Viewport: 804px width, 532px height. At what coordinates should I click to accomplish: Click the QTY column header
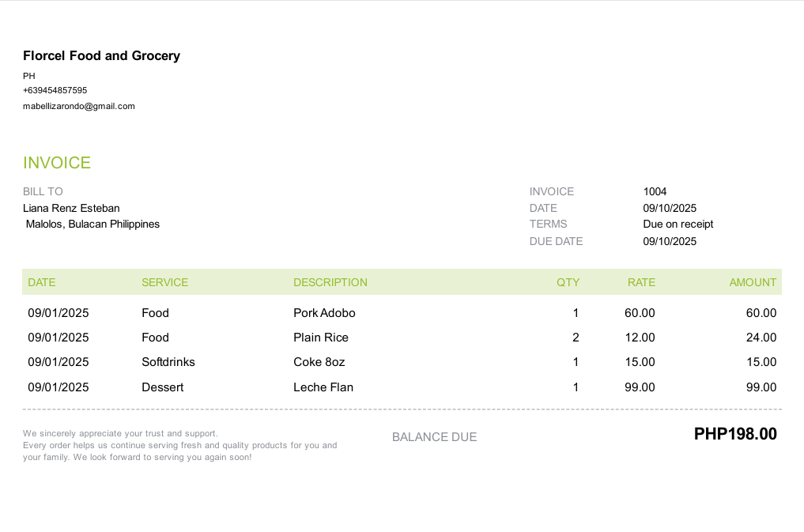[x=568, y=282]
